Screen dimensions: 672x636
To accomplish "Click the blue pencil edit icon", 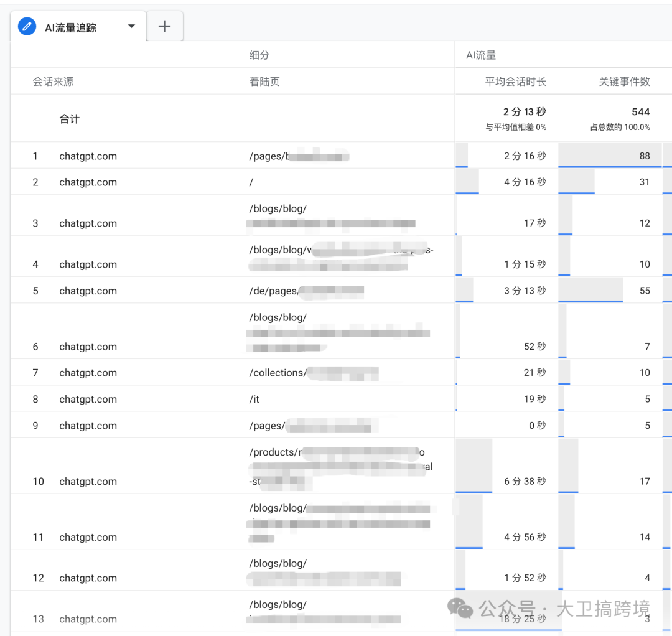I will point(27,27).
